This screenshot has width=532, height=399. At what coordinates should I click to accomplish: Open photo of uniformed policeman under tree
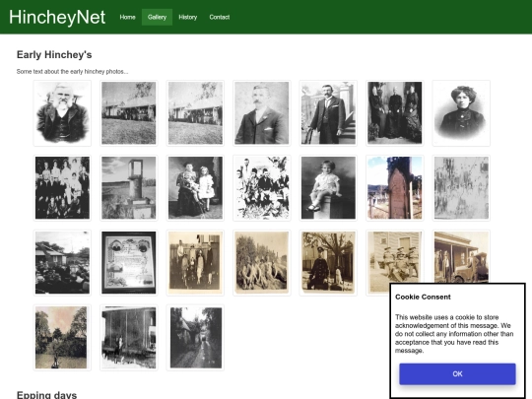[328, 263]
